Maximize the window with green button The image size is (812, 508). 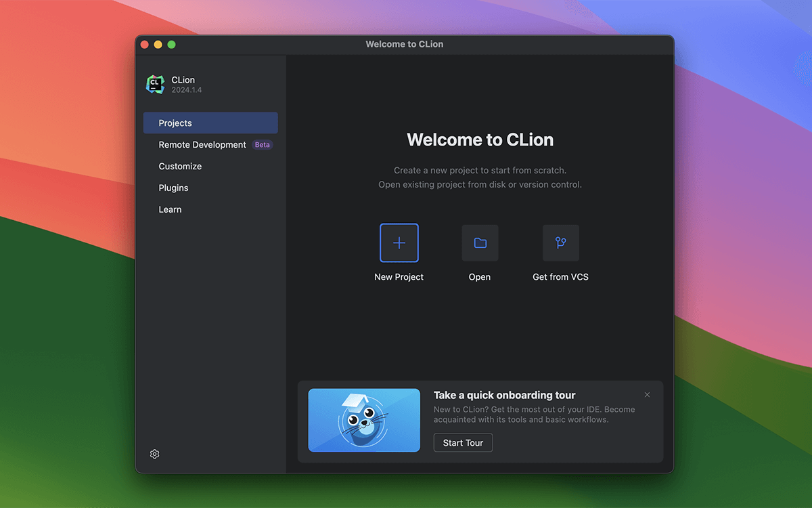click(x=171, y=44)
